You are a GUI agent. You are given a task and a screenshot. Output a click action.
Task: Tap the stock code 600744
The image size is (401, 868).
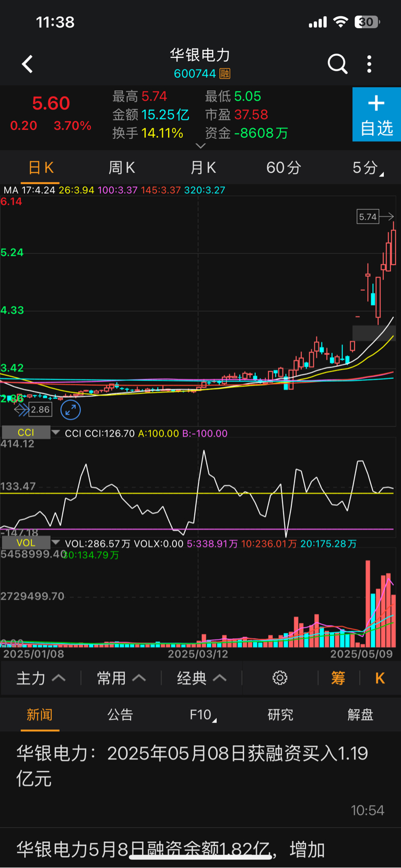click(x=195, y=74)
